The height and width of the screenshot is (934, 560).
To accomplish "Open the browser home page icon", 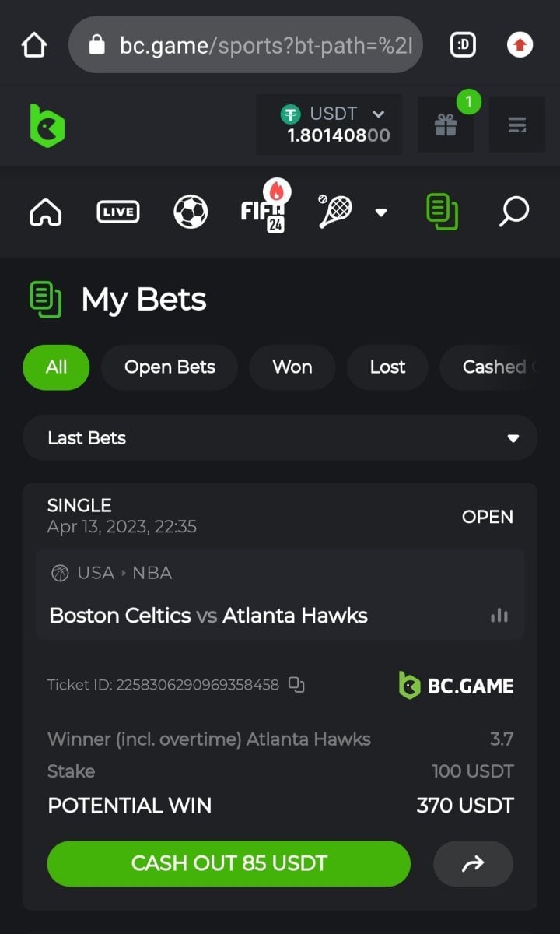I will coord(34,45).
